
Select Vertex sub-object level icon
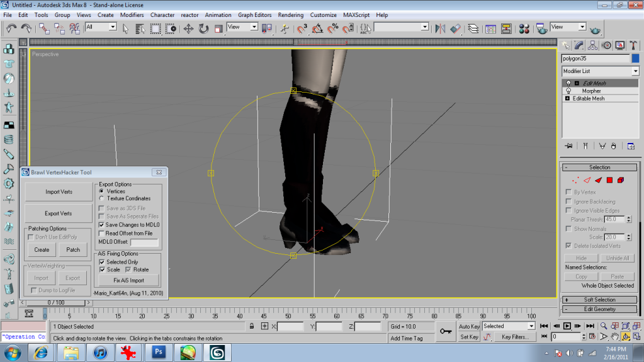(x=575, y=180)
